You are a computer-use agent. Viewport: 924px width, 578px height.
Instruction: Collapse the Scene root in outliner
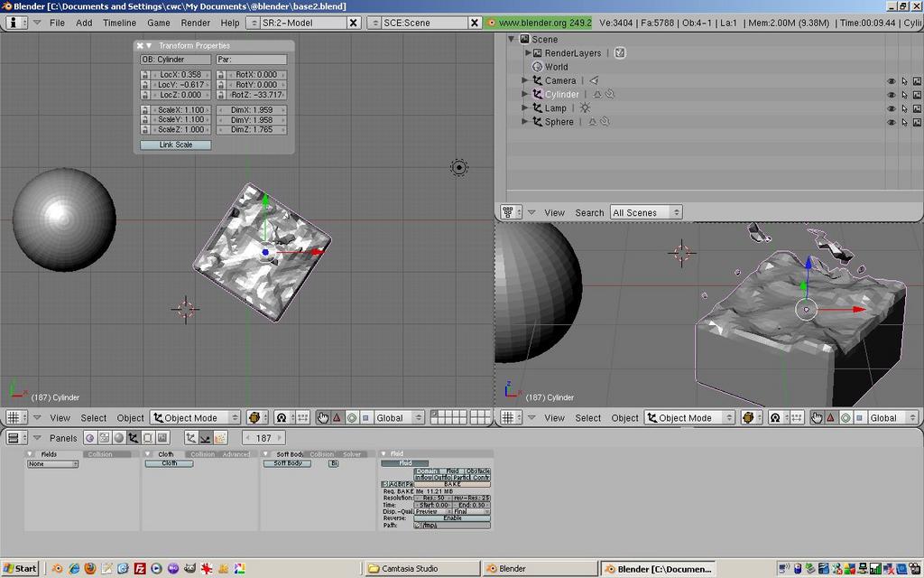tap(511, 39)
